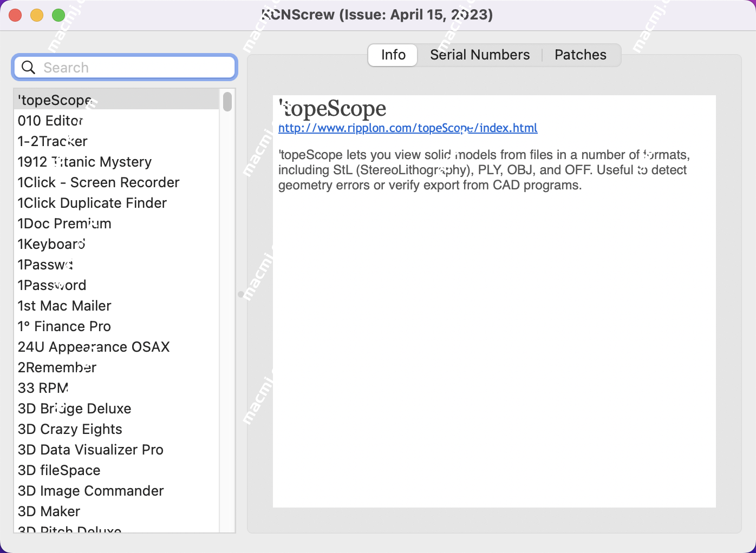Select 1Click - Screen Recorder entry
The width and height of the screenshot is (756, 553).
116,182
